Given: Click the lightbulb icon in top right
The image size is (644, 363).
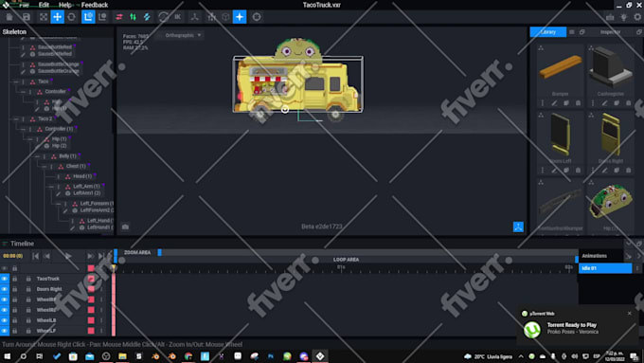Looking at the screenshot, I should point(624,17).
